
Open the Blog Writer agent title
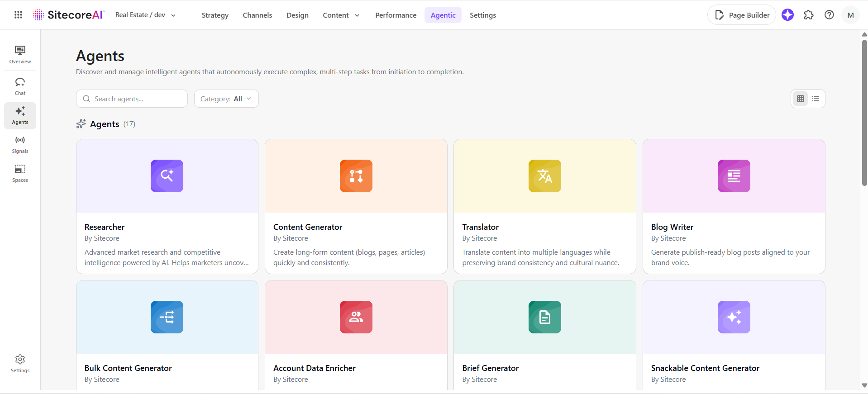point(672,227)
